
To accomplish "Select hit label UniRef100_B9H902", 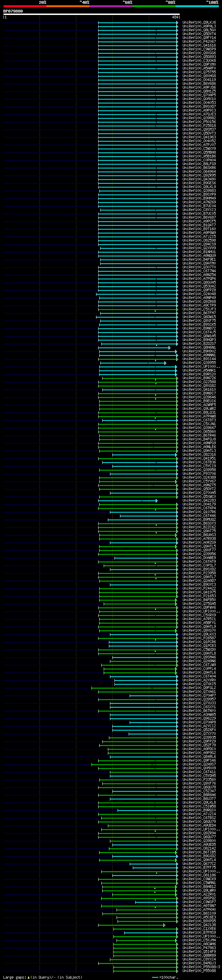I will click(x=199, y=351).
